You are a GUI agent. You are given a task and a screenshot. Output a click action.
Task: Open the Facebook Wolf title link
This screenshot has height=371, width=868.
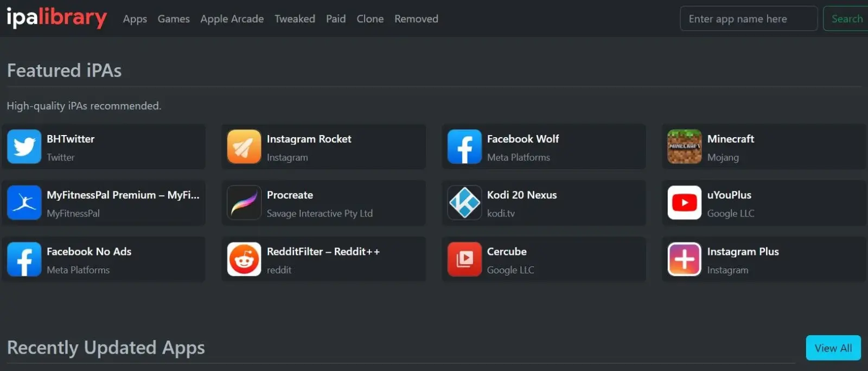[x=523, y=139]
